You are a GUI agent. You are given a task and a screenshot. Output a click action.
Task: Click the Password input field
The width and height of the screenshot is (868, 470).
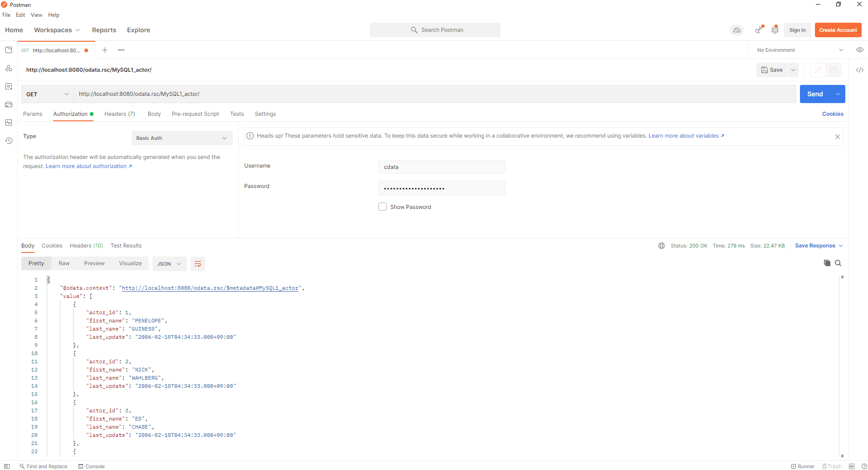click(x=441, y=188)
